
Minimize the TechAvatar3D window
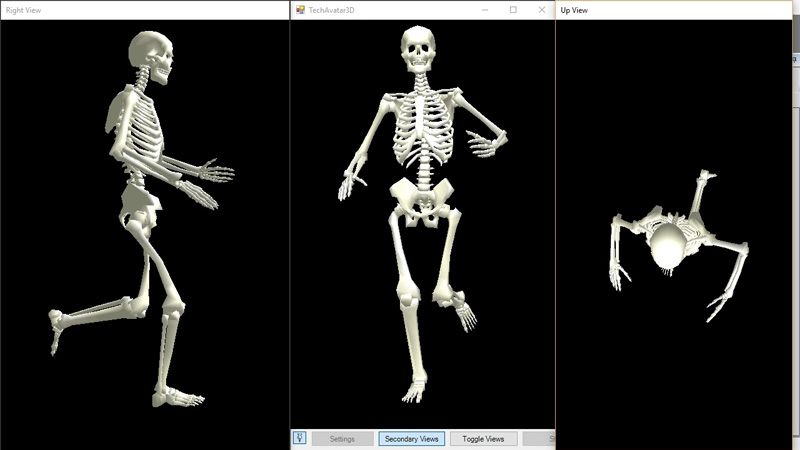point(484,10)
